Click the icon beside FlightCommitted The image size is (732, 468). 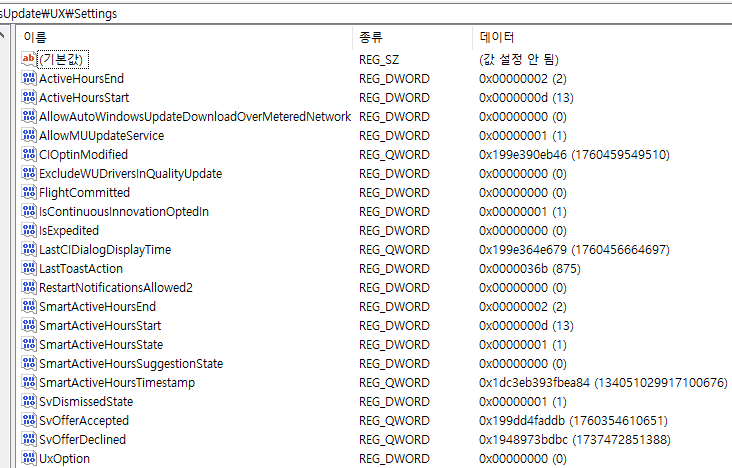pos(28,192)
